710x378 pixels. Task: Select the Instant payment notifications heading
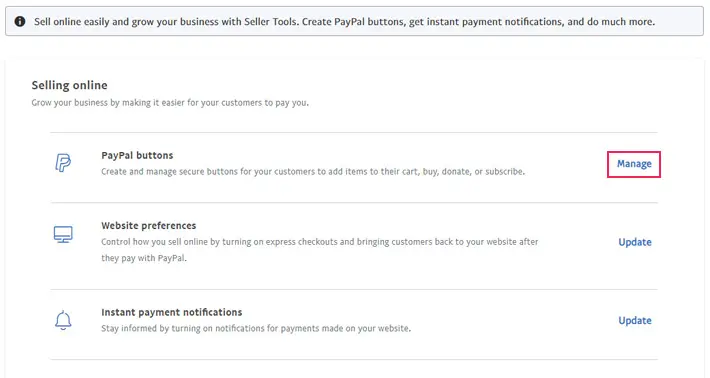point(172,312)
